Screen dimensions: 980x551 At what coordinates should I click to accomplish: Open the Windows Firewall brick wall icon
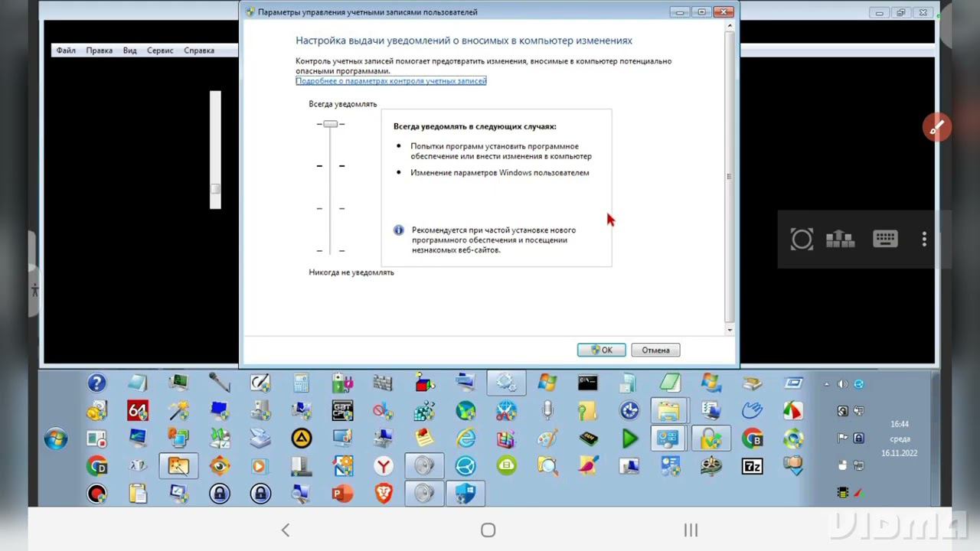(384, 383)
